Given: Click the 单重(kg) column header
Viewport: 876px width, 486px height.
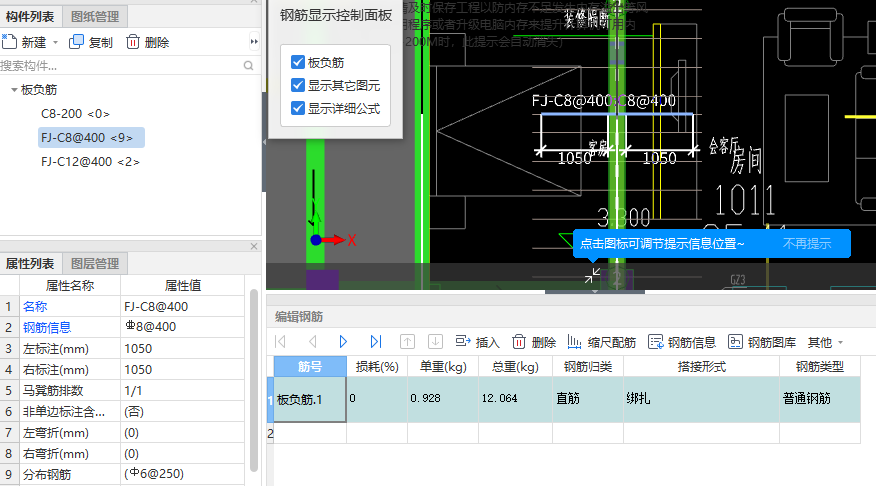Looking at the screenshot, I should 443,366.
